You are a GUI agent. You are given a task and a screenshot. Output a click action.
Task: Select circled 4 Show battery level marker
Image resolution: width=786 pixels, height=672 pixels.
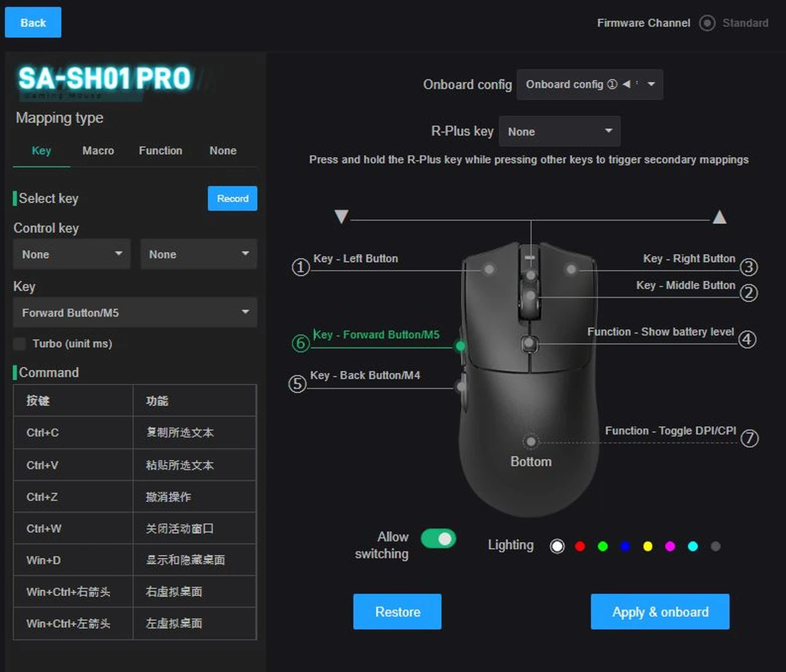pos(747,339)
